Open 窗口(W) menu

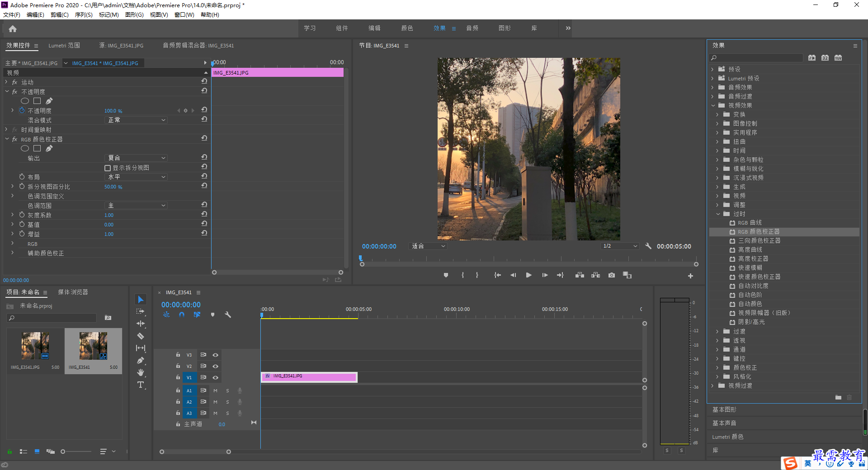click(184, 15)
